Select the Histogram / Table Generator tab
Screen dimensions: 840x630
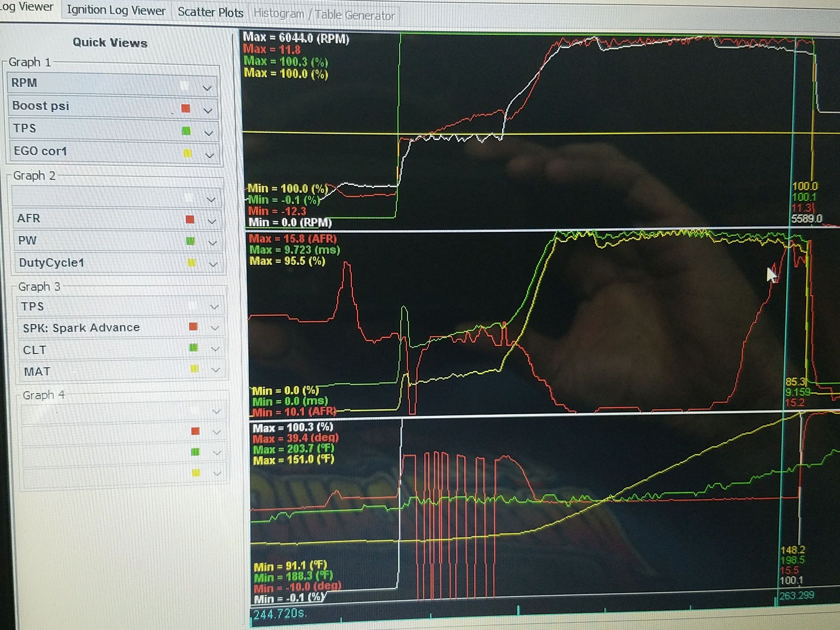[324, 15]
